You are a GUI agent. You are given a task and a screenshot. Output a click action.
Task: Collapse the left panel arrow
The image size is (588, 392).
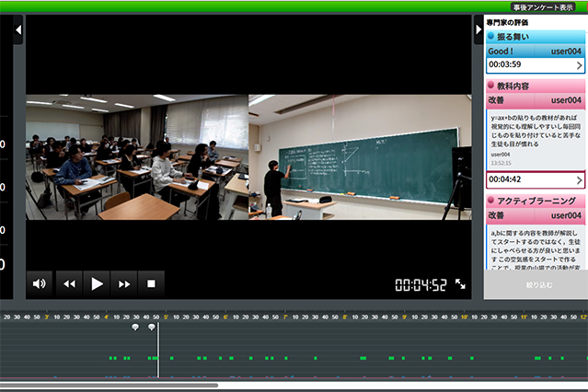pos(18,30)
